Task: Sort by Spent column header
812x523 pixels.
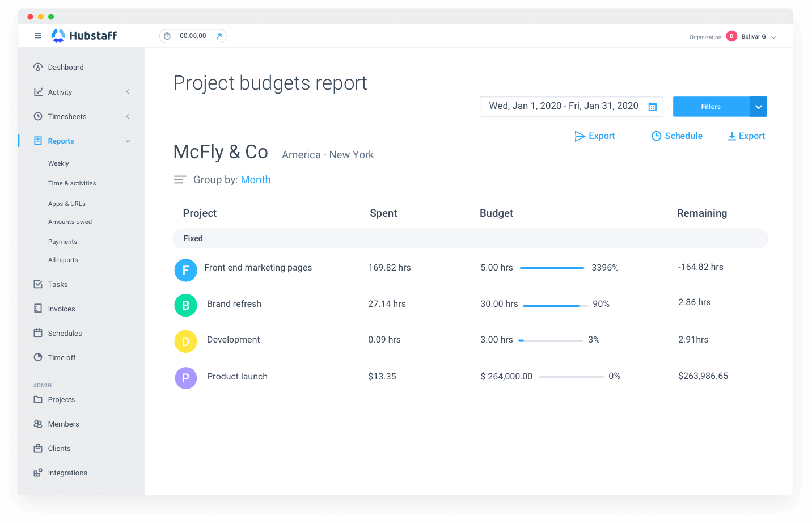Action: click(x=383, y=213)
